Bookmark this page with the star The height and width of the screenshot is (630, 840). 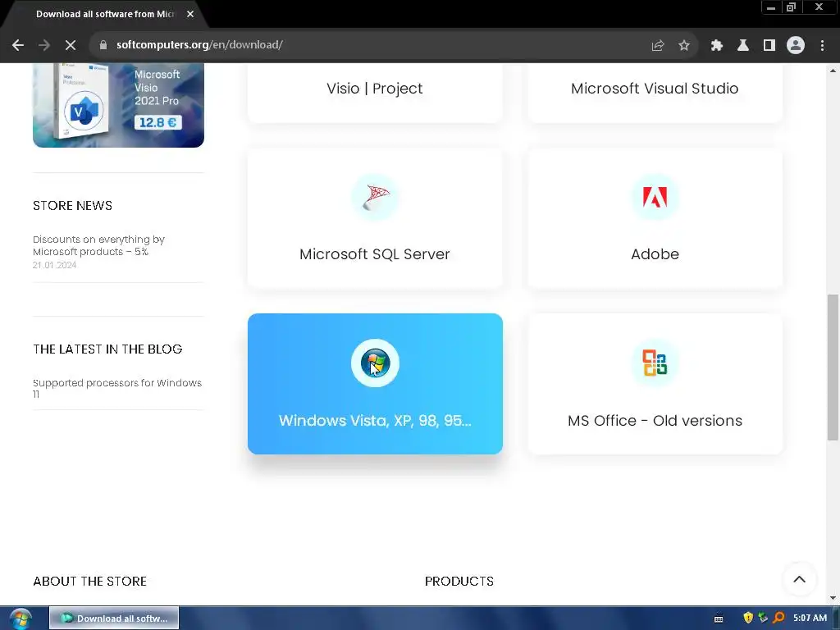click(684, 46)
